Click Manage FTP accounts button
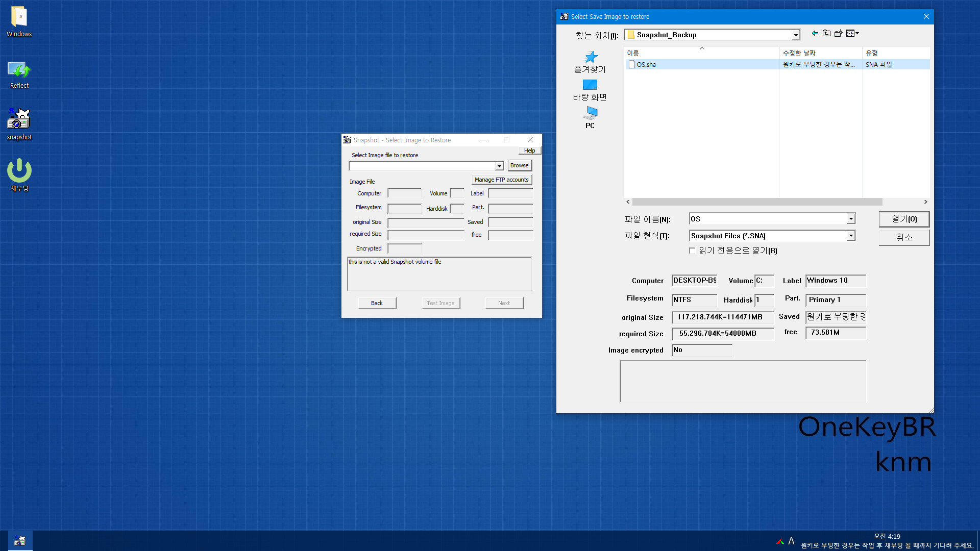 pos(502,180)
